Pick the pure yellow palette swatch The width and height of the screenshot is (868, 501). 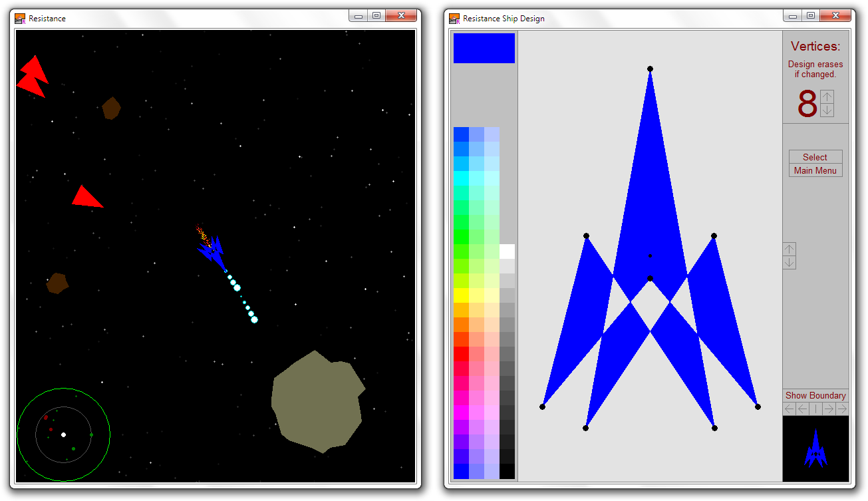tap(461, 295)
